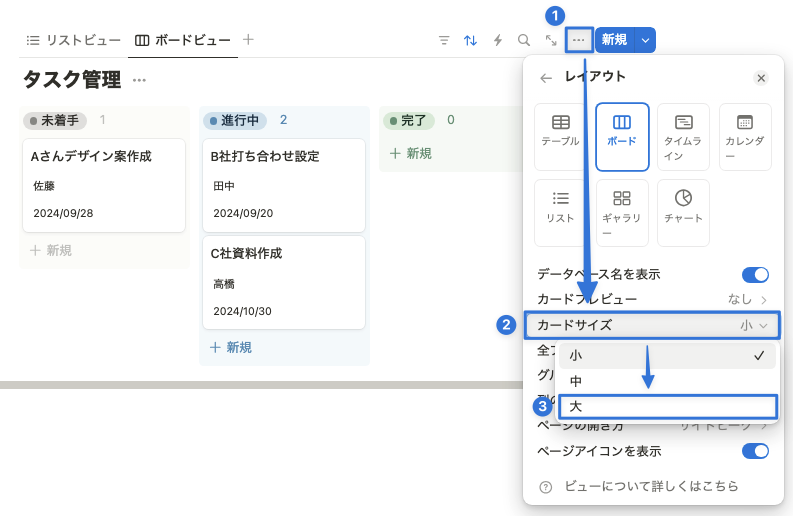
Task: Click the help question mark icon
Action: [546, 487]
